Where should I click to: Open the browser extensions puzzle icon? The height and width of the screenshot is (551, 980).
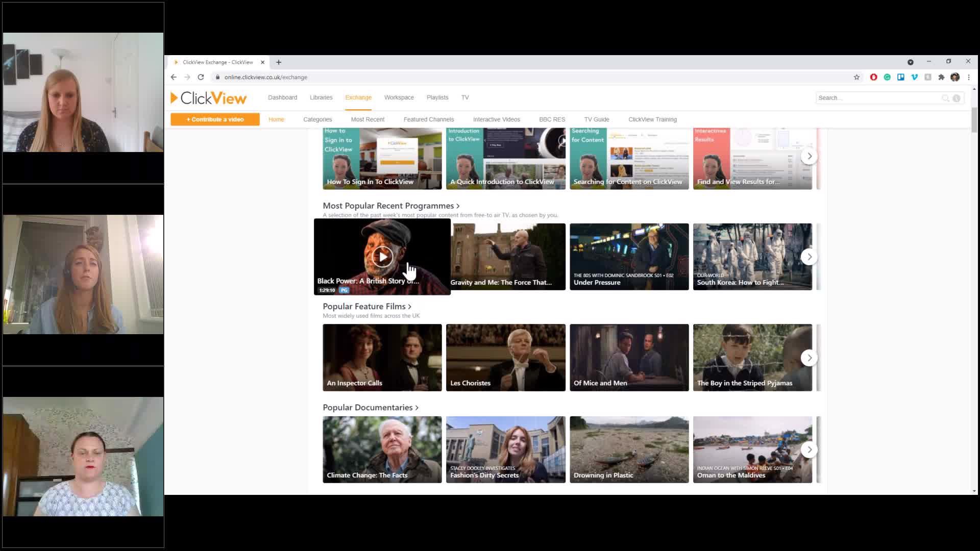tap(941, 77)
